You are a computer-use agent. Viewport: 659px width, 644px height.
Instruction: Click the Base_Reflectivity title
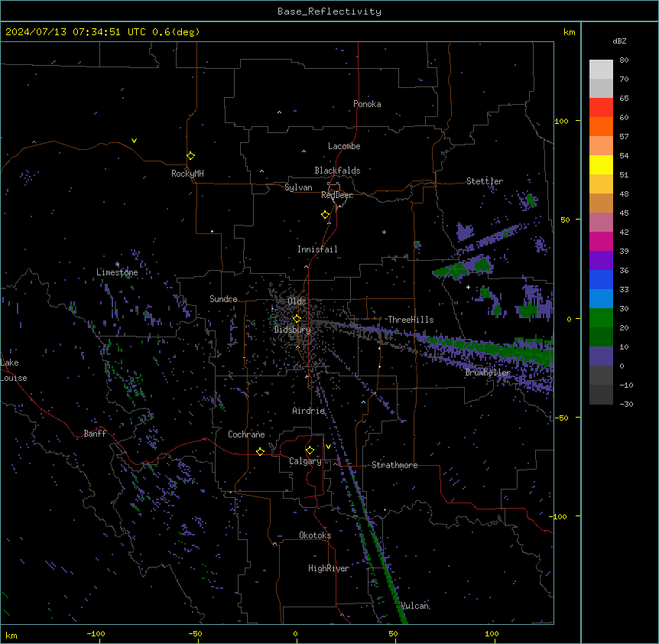[x=329, y=11]
